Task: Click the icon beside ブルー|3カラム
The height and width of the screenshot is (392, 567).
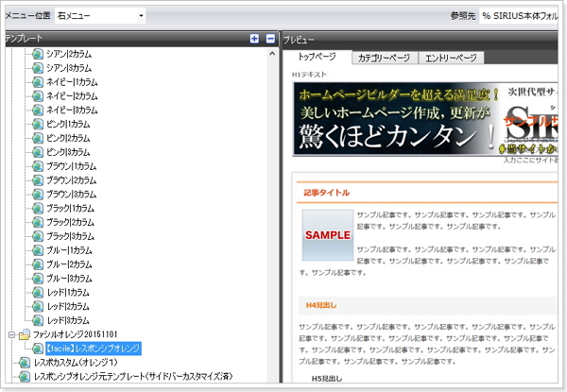Action: click(x=38, y=279)
